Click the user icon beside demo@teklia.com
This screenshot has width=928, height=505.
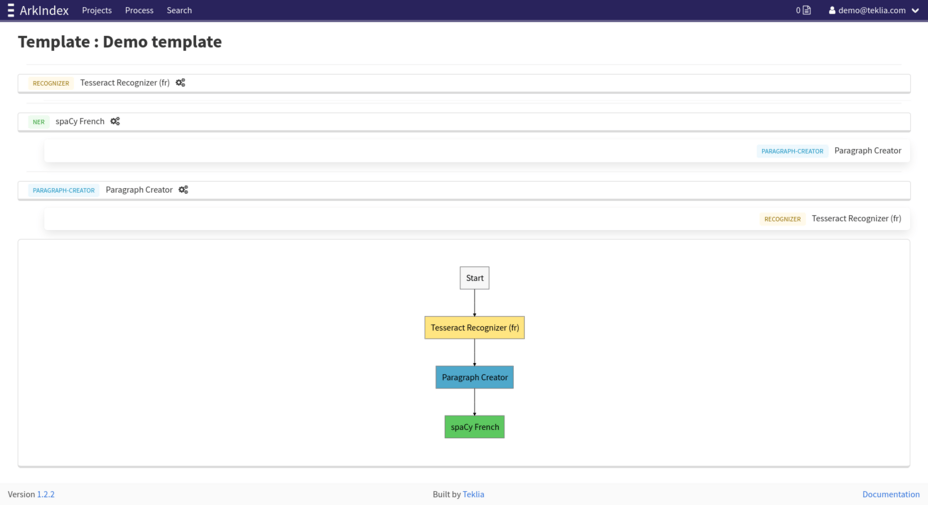(x=832, y=10)
